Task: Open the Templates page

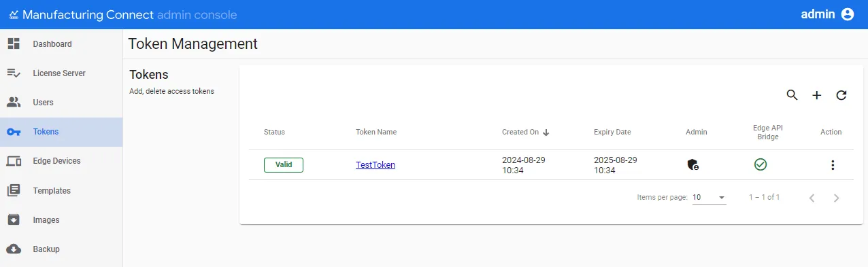Action: click(61, 191)
